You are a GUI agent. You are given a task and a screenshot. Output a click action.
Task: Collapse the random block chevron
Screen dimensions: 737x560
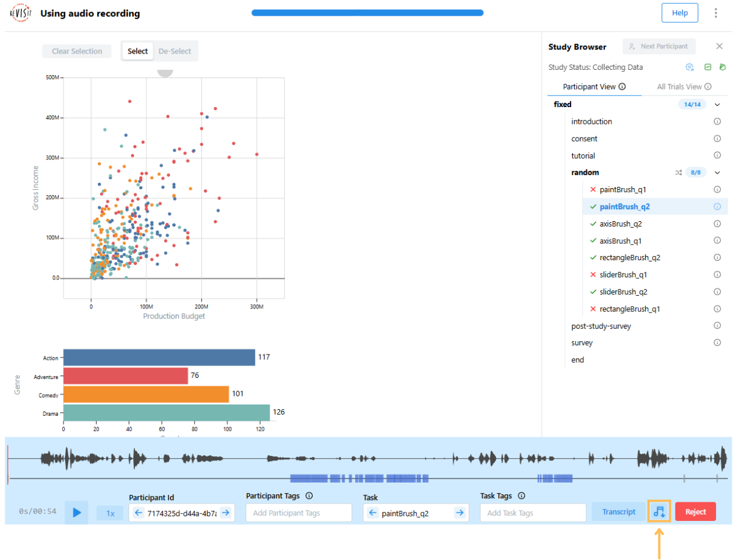717,173
